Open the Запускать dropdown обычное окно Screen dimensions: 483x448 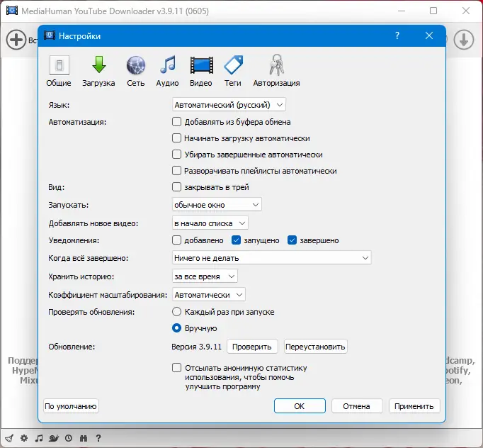point(217,204)
